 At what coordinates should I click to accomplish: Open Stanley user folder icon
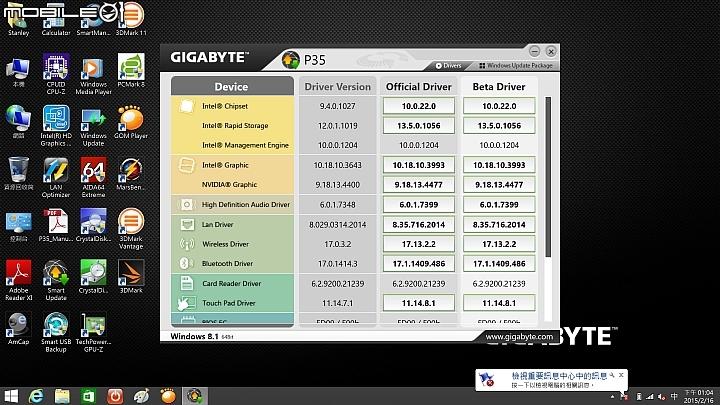(x=18, y=21)
